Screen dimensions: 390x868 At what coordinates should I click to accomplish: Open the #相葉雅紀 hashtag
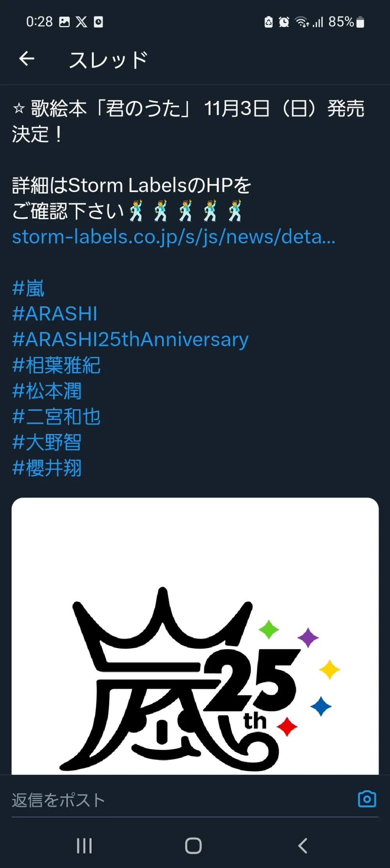56,365
